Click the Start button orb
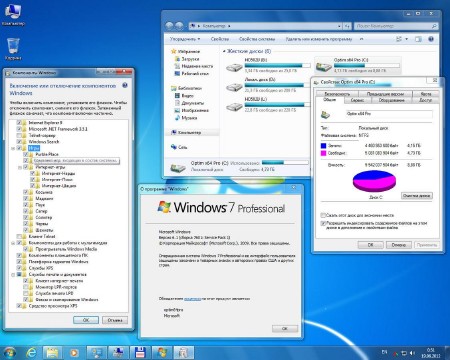The image size is (450, 360). pyautogui.click(x=10, y=352)
